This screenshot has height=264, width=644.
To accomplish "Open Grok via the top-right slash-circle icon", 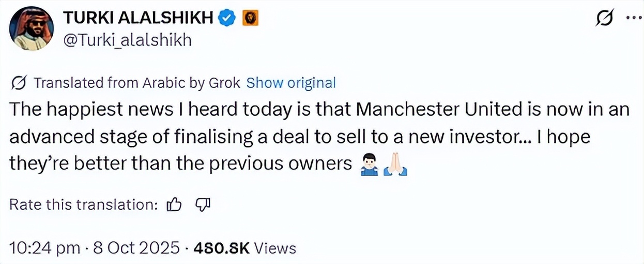I will coord(605,18).
